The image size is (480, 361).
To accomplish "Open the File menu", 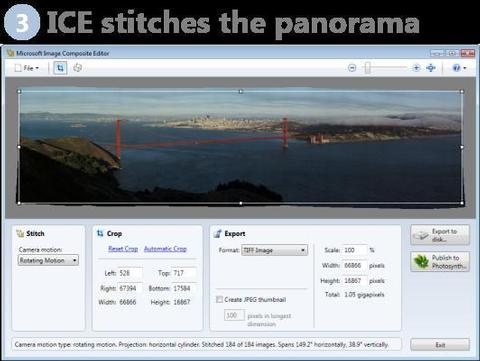I will 27,68.
